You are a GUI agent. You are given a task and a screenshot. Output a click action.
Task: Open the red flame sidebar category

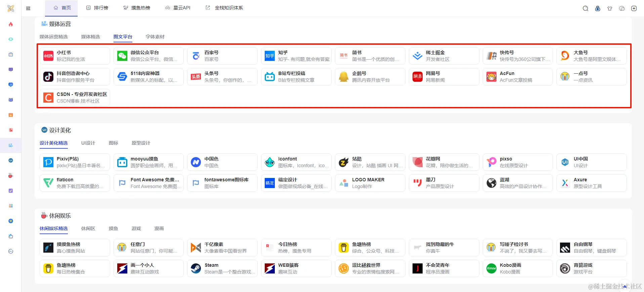click(x=11, y=24)
